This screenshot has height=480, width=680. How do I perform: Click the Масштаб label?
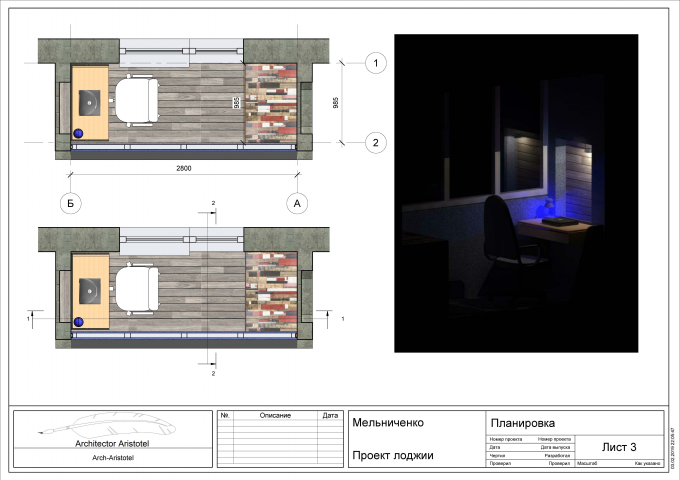[587, 464]
